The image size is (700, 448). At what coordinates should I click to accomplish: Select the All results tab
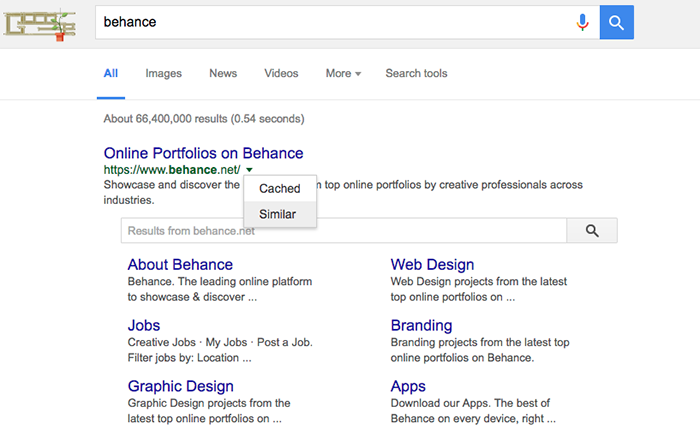[111, 73]
